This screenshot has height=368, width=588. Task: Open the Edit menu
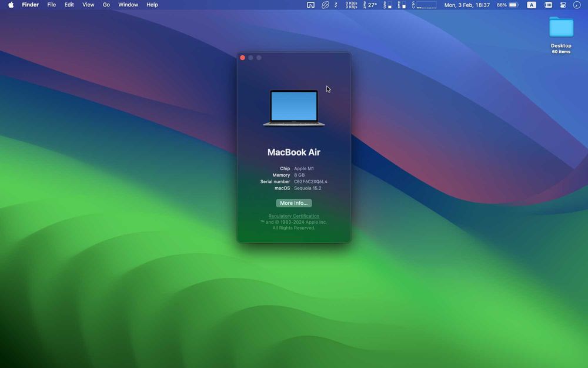coord(69,5)
